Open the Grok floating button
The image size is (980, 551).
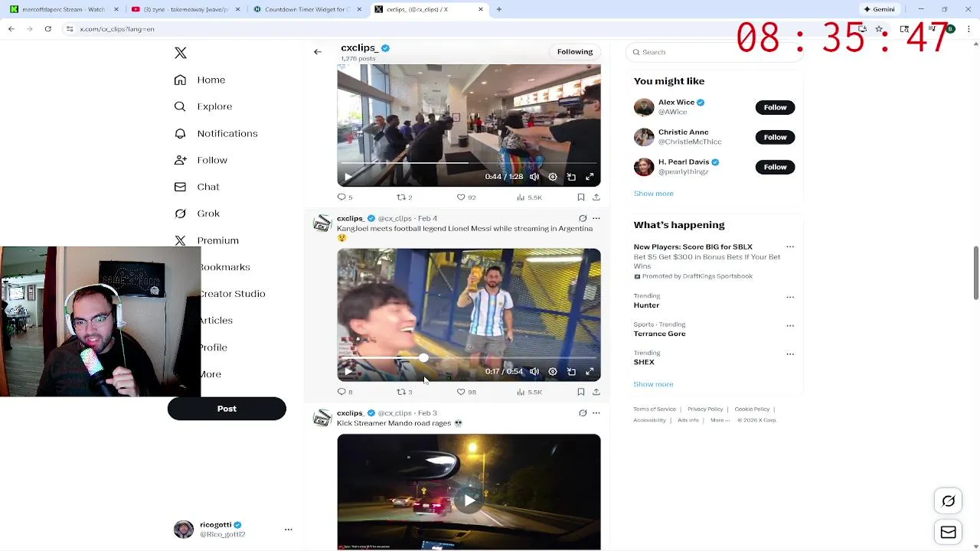[x=949, y=501]
